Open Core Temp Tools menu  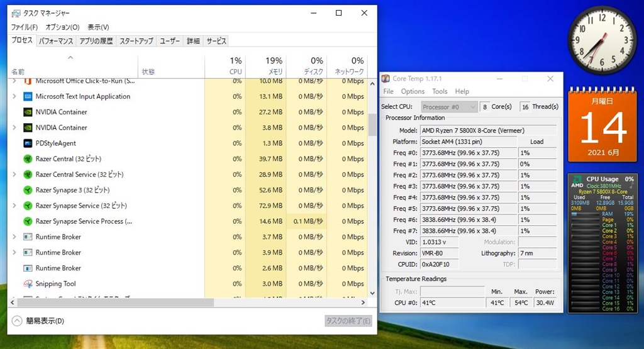coord(440,91)
